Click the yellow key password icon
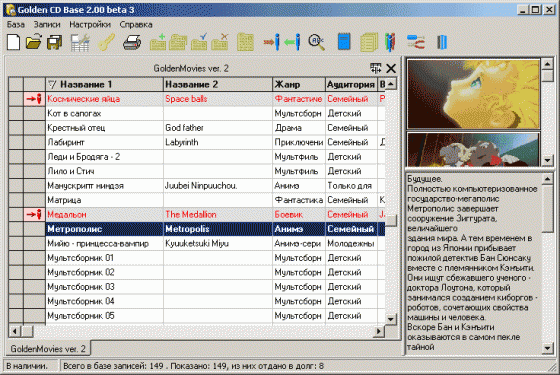Screen dimensions: 560x375 click(x=106, y=42)
